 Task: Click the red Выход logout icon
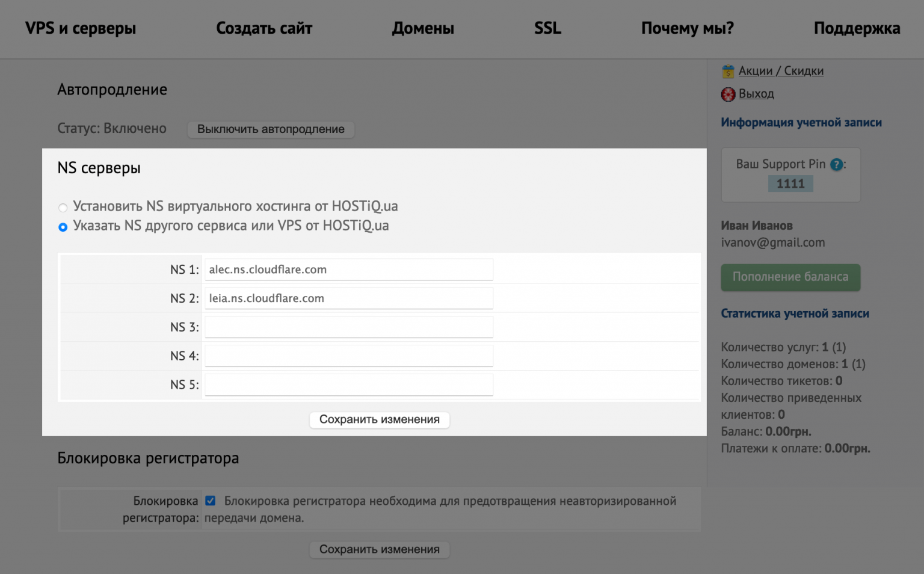728,94
